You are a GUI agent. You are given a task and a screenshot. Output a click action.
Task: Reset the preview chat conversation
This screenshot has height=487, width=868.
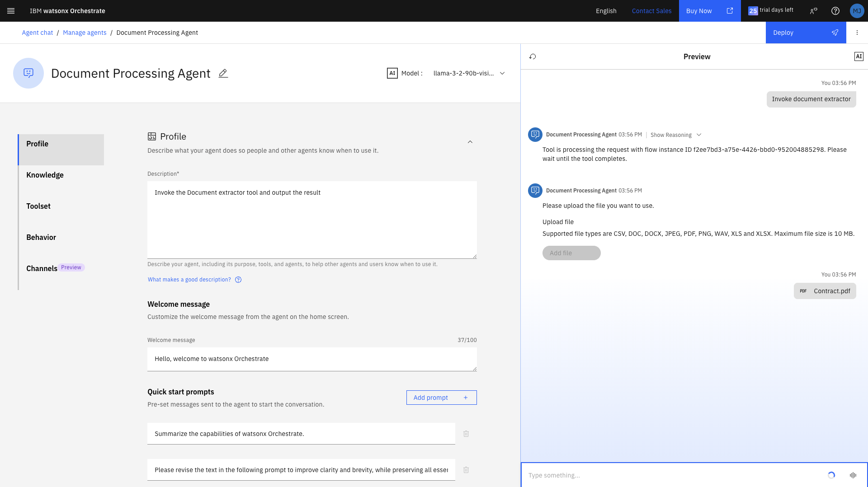click(x=533, y=56)
